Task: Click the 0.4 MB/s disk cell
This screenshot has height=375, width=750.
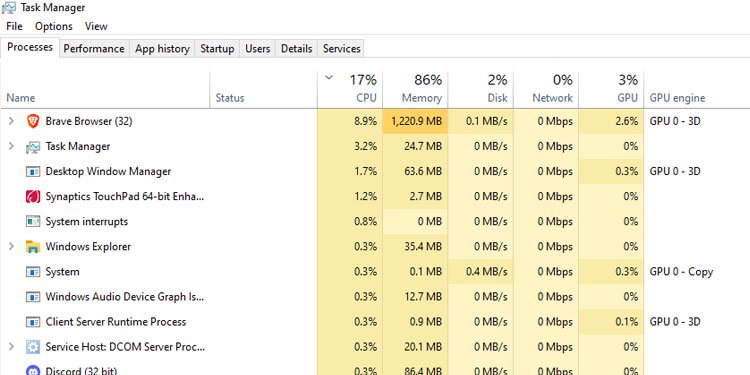Action: (481, 272)
